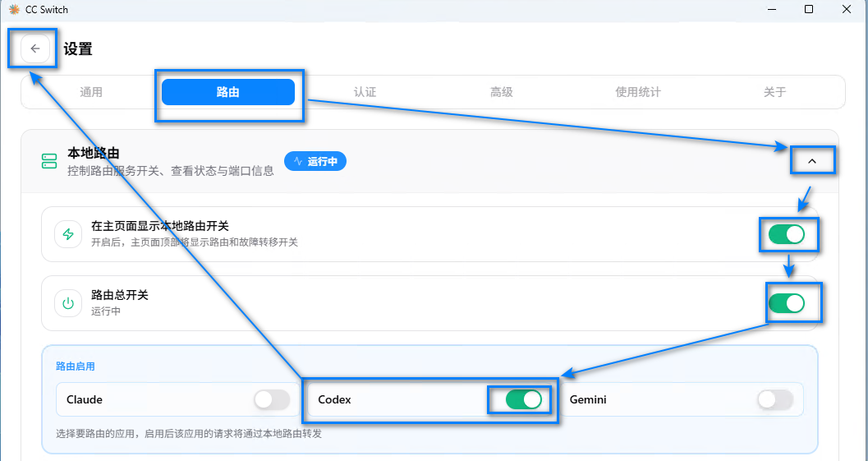
Task: Disable routing for Codex
Action: click(x=524, y=399)
